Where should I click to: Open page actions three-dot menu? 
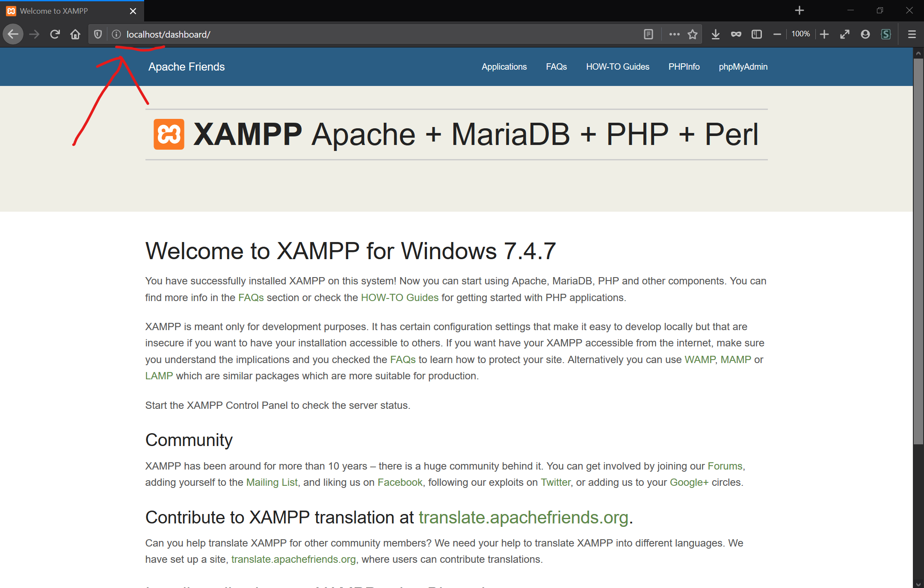[674, 34]
